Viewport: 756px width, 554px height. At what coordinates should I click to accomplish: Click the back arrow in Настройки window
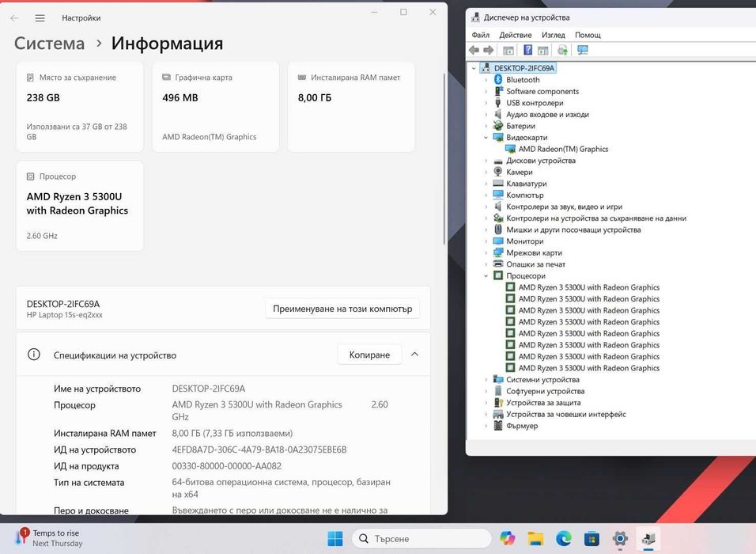pyautogui.click(x=14, y=18)
